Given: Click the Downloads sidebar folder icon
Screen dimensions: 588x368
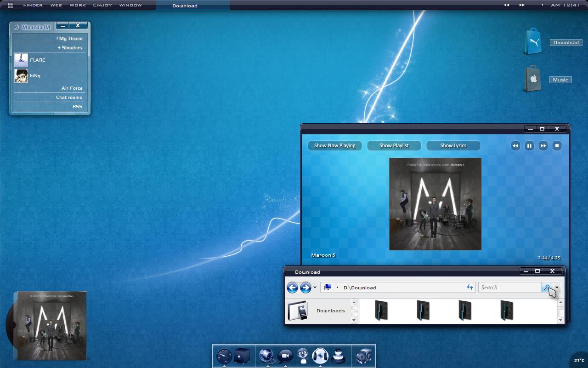Looking at the screenshot, I should 297,311.
